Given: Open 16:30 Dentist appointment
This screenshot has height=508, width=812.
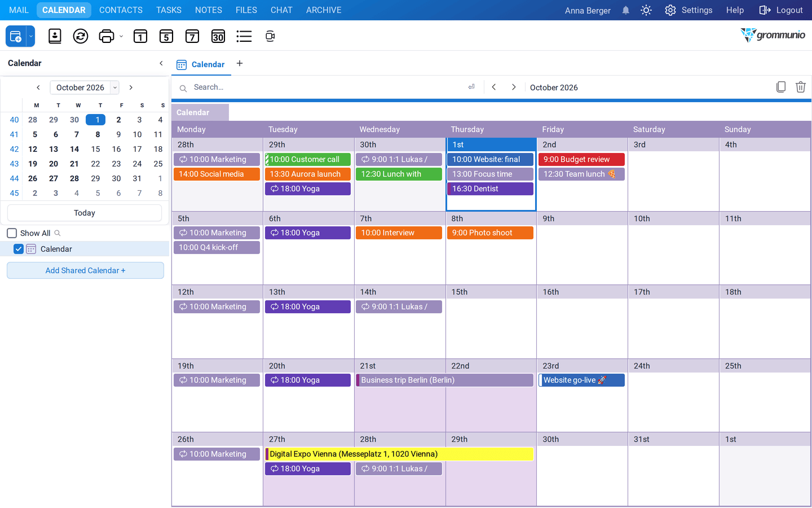Looking at the screenshot, I should pyautogui.click(x=490, y=189).
